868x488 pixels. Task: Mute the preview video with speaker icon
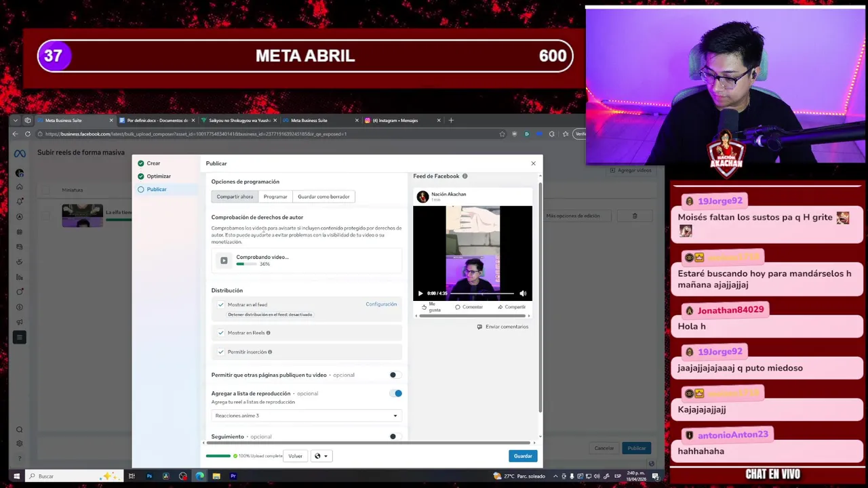pos(523,293)
